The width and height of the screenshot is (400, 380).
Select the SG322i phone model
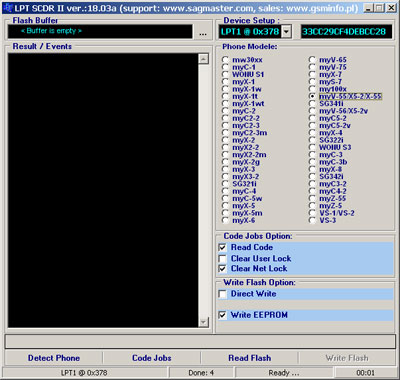pyautogui.click(x=312, y=140)
